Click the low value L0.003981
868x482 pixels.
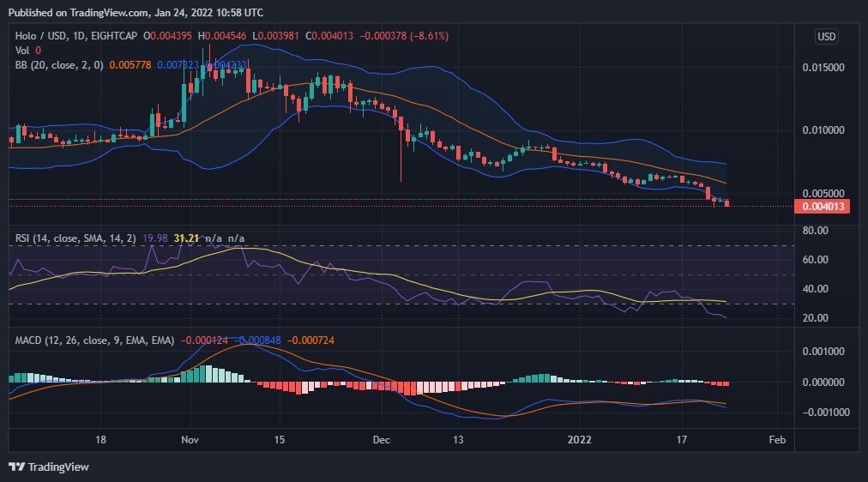[x=275, y=36]
